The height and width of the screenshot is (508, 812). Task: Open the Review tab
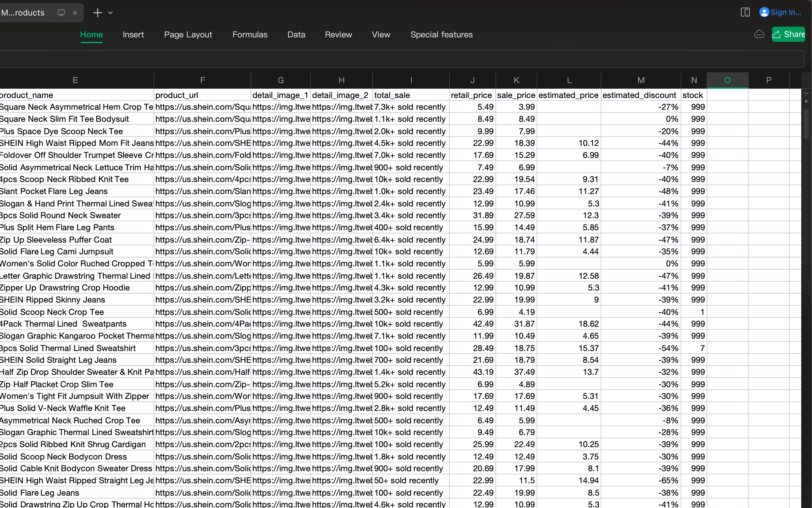pyautogui.click(x=338, y=34)
